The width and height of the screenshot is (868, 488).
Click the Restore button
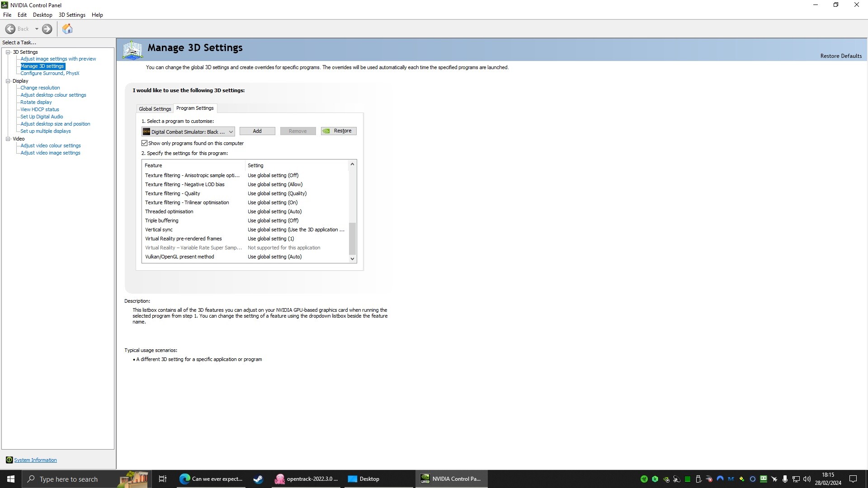[x=339, y=131]
